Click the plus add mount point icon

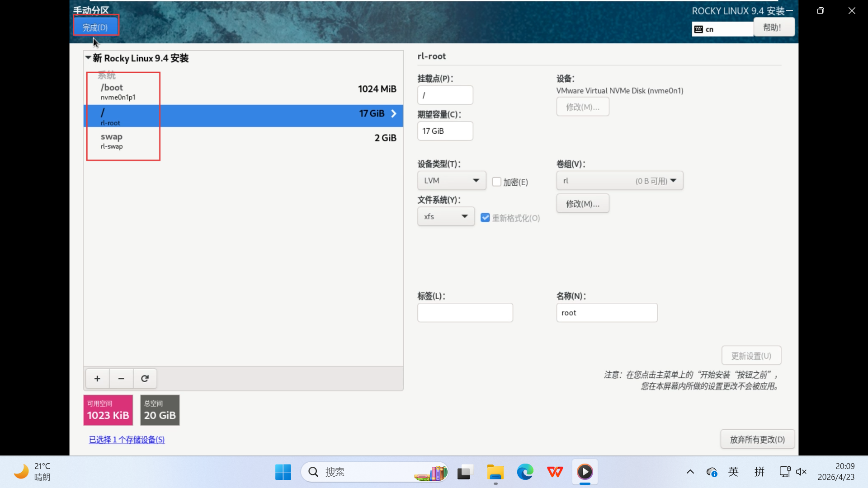[97, 379]
